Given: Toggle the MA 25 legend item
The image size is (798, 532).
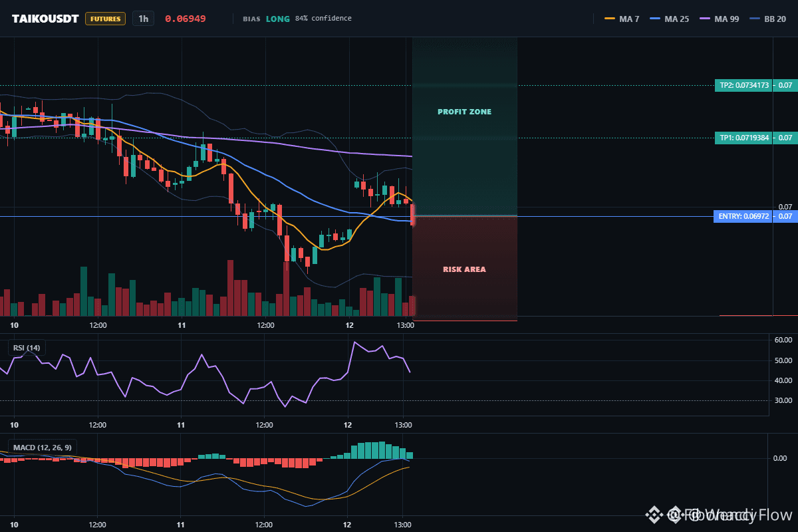Looking at the screenshot, I should pos(668,19).
